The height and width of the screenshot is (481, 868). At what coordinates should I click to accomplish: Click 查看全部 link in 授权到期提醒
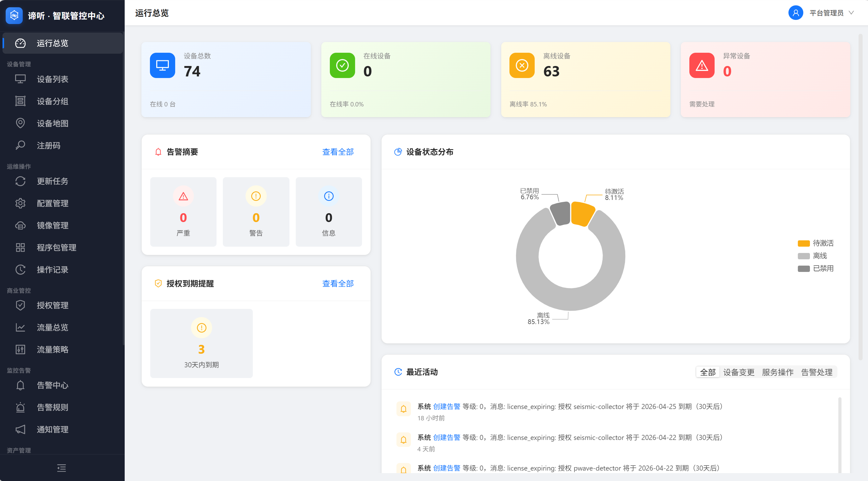338,284
